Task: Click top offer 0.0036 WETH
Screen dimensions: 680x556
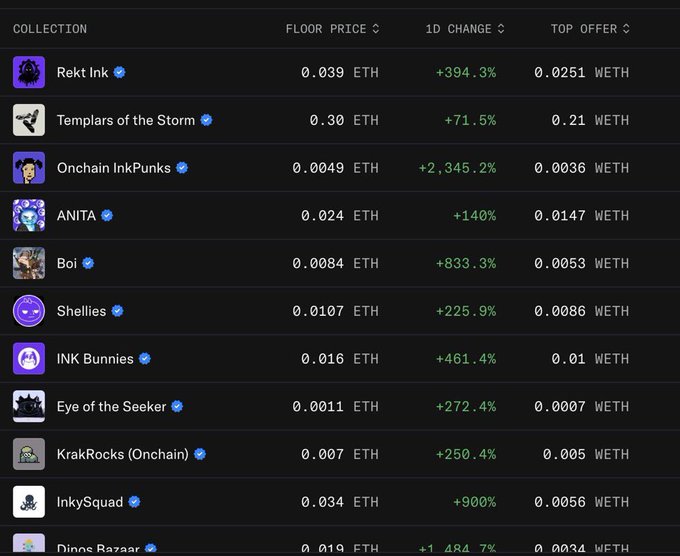Action: pyautogui.click(x=582, y=167)
